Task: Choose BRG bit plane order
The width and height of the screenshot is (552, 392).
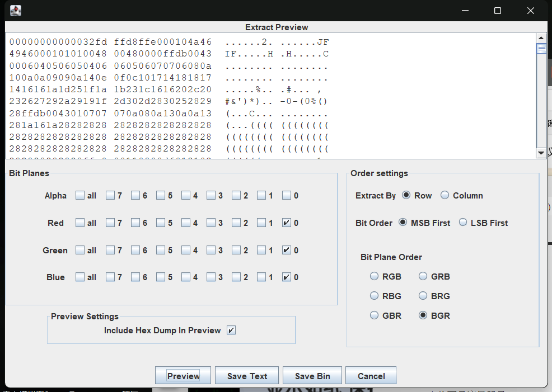Action: coord(423,296)
